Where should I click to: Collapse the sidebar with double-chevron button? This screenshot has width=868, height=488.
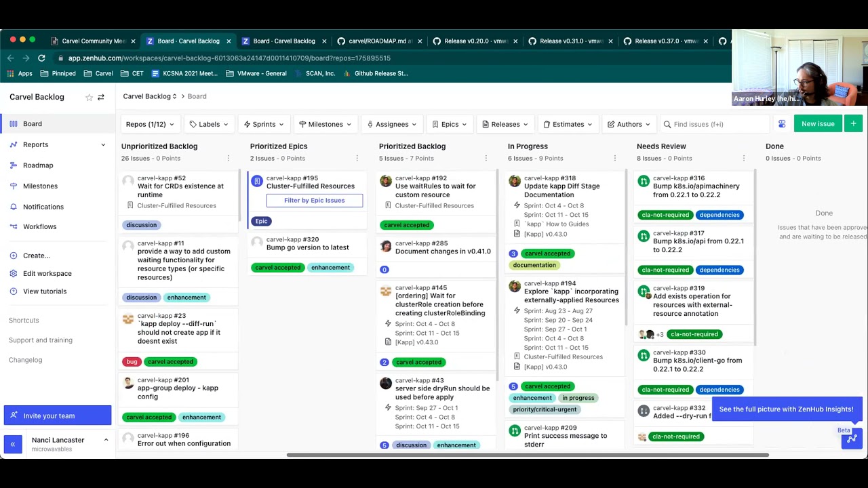click(13, 444)
